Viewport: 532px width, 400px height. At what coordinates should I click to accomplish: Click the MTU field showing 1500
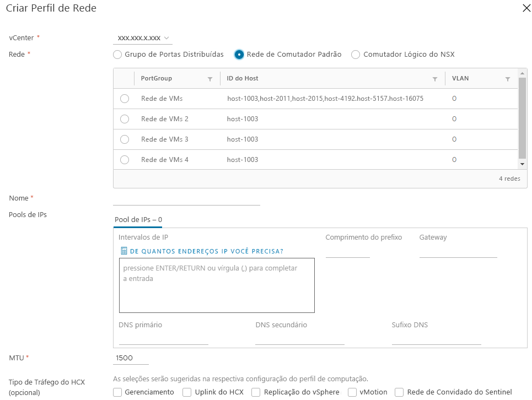tap(131, 358)
